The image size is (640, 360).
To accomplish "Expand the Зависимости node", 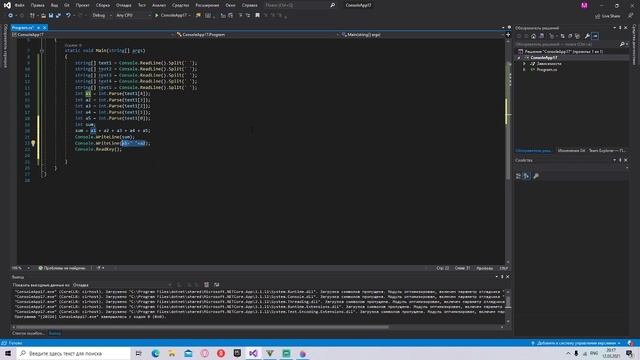I will [x=524, y=64].
